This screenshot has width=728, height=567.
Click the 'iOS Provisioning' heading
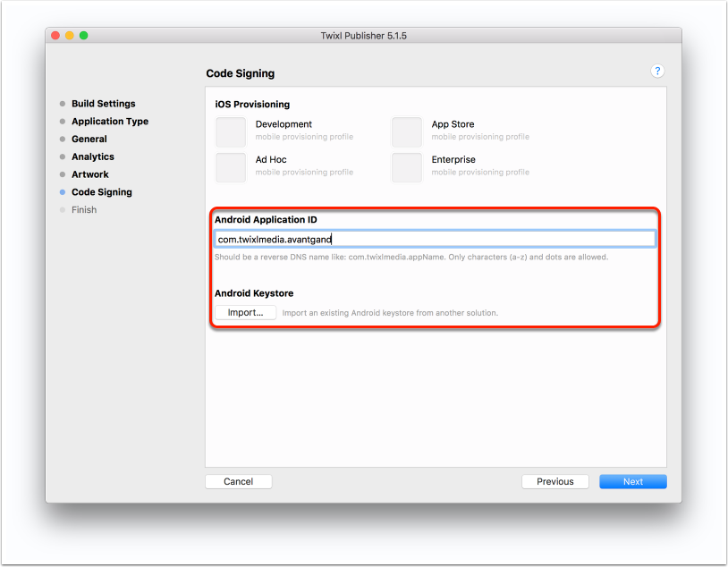click(x=252, y=105)
